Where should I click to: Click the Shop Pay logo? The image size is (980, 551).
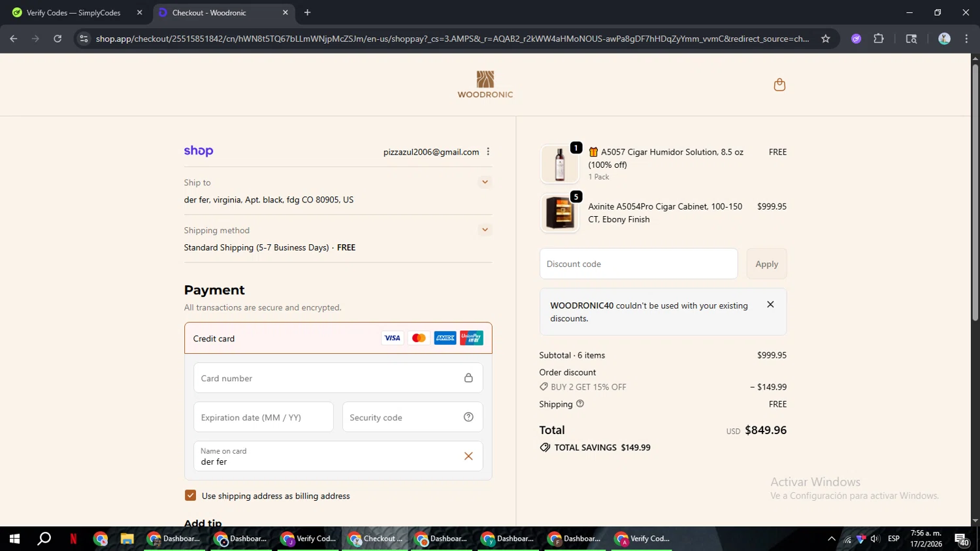pos(199,151)
